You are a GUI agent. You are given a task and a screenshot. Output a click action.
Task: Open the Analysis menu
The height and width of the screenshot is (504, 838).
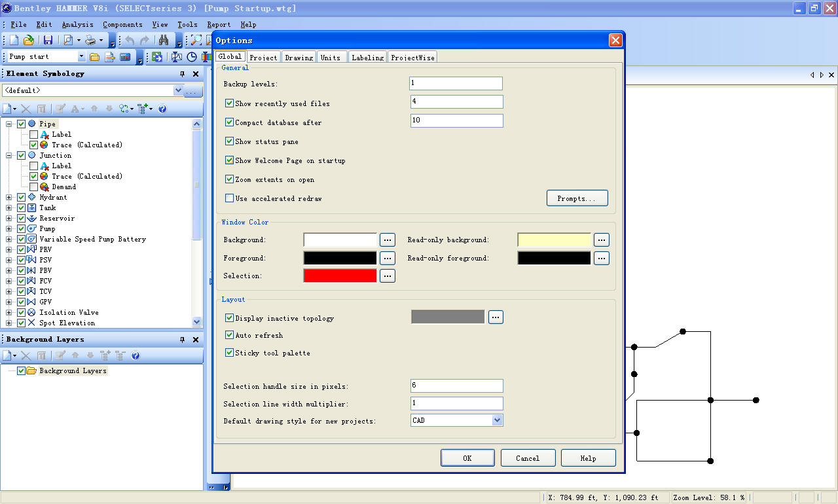pyautogui.click(x=78, y=24)
